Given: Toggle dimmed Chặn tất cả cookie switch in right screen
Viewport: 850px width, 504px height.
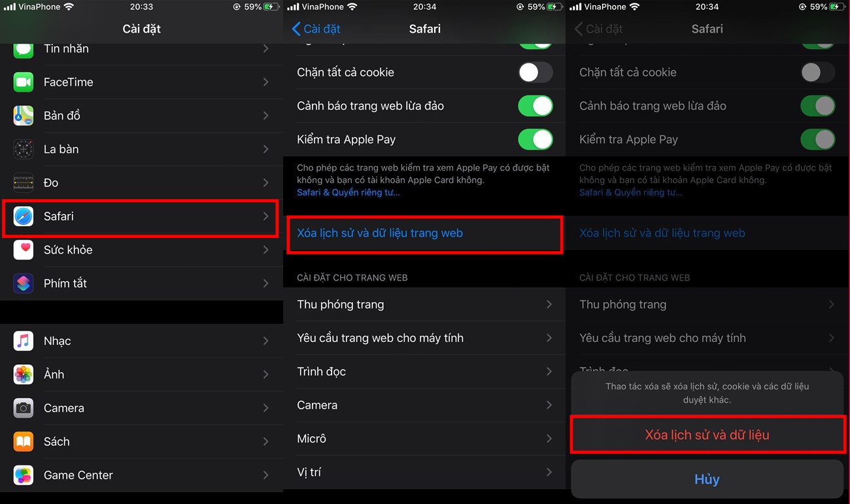Looking at the screenshot, I should [818, 72].
